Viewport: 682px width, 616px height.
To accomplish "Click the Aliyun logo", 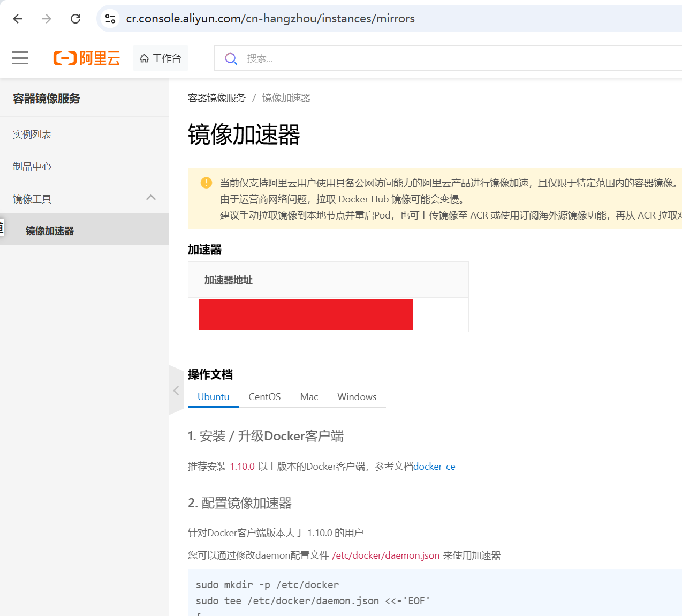I will [86, 57].
